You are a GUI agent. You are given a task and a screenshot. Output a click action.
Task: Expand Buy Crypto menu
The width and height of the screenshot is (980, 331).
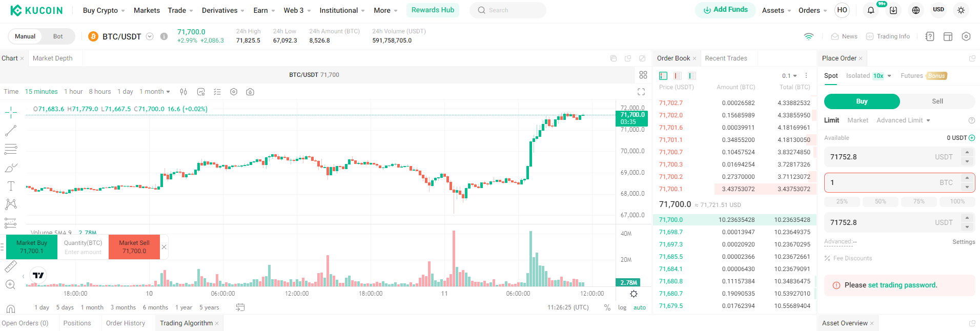pos(104,10)
